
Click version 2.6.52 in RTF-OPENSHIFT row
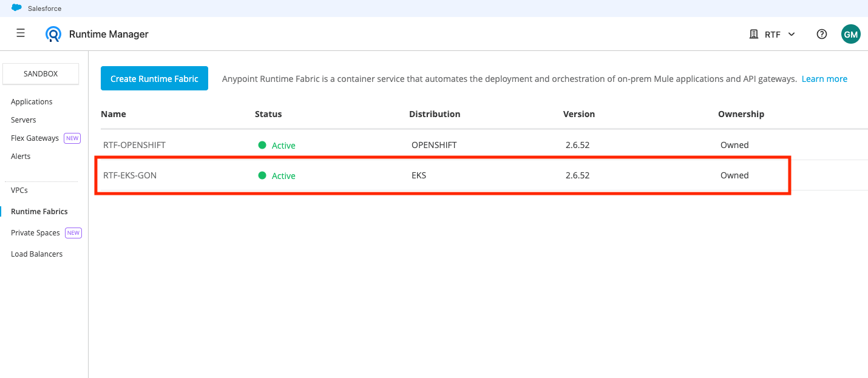pyautogui.click(x=577, y=145)
